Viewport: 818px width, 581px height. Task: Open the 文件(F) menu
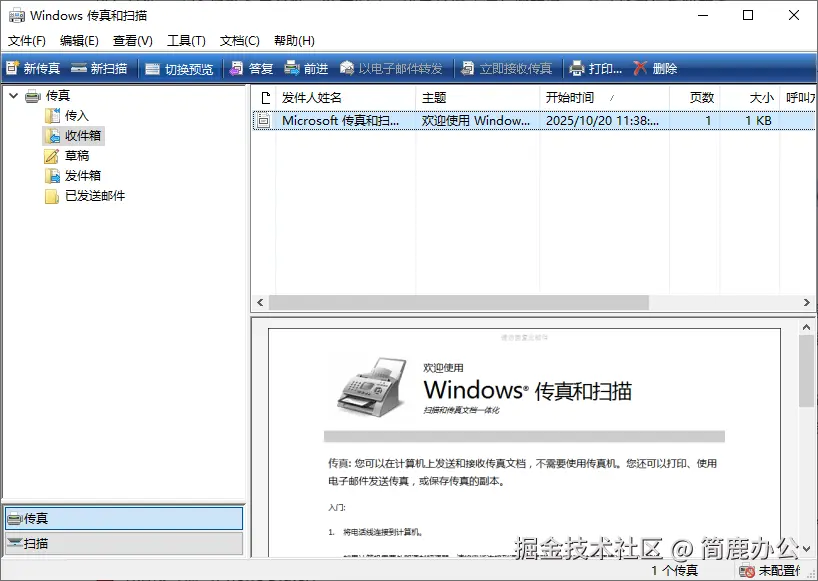27,41
